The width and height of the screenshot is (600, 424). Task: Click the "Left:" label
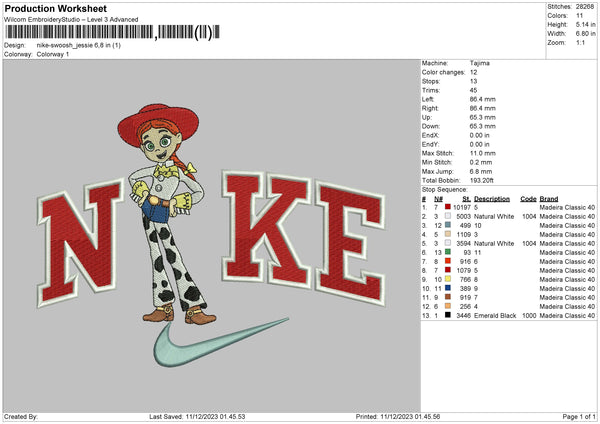[x=428, y=99]
